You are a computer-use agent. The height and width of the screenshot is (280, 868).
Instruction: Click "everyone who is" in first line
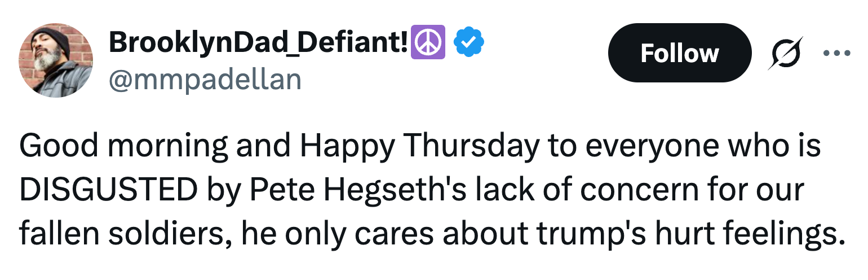point(703,147)
